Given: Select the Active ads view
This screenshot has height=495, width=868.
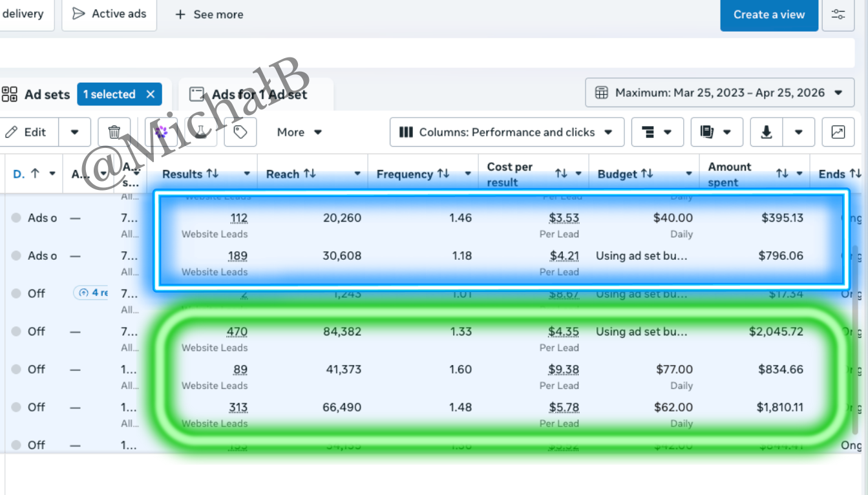Looking at the screenshot, I should pyautogui.click(x=109, y=14).
